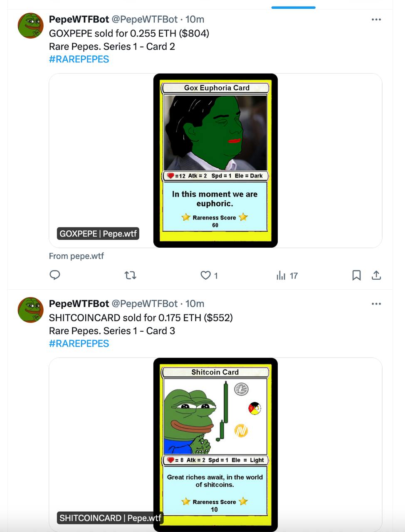Image resolution: width=405 pixels, height=532 pixels.
Task: Click #RAREPEPES hashtag in SHITCOINCARD tweet
Action: tap(79, 344)
